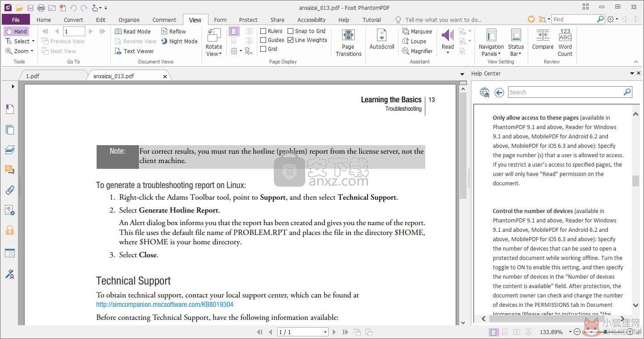644x339 pixels.
Task: Open Text Viewer
Action: point(134,51)
